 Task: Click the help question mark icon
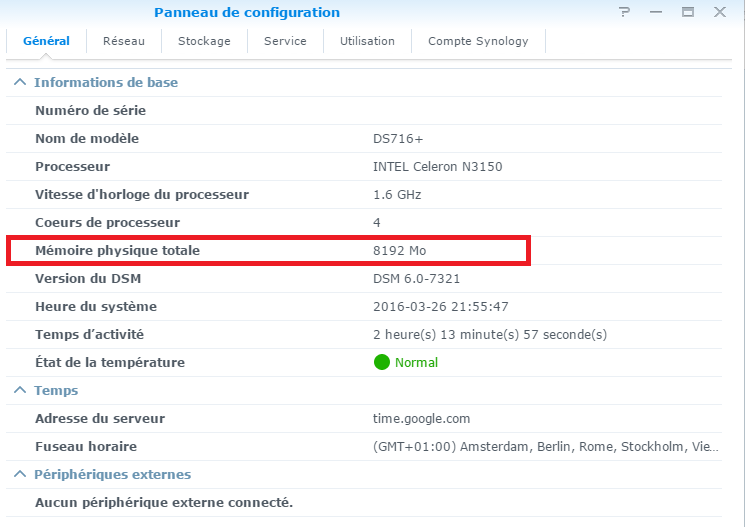[x=625, y=12]
